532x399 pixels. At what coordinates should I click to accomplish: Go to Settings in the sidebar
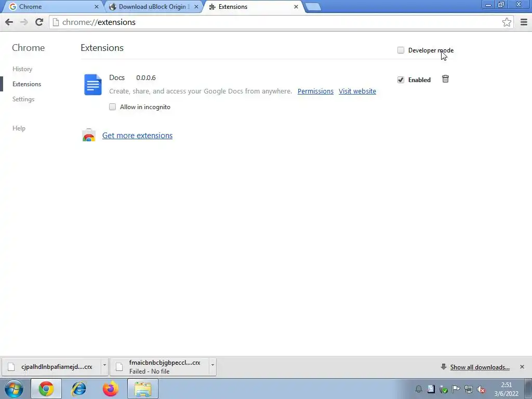(23, 99)
